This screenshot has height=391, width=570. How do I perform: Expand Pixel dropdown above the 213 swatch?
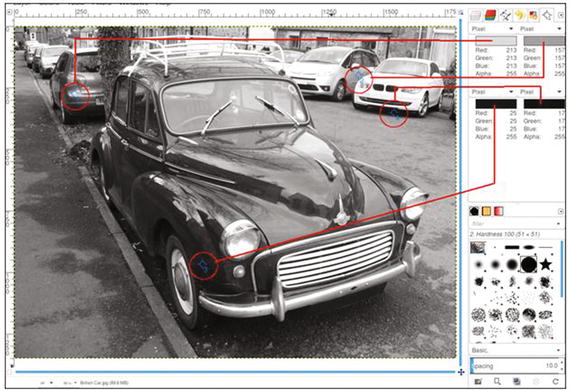pos(493,29)
